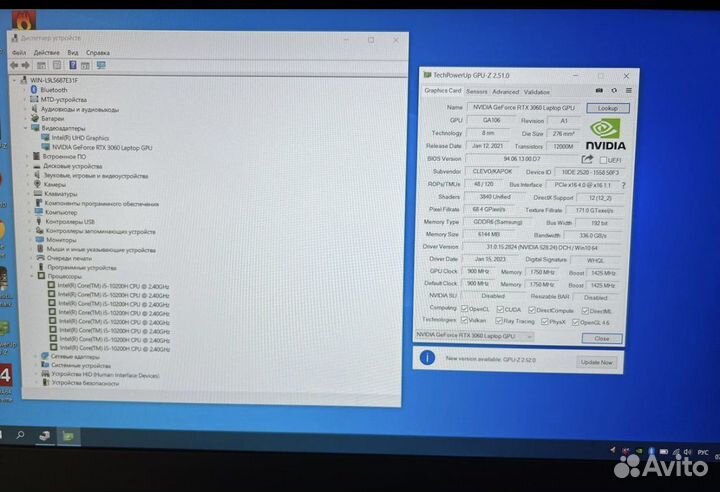Screen dimensions: 720x492
Task: Select the Контроллеры USB icon in device tree
Action: pos(39,221)
